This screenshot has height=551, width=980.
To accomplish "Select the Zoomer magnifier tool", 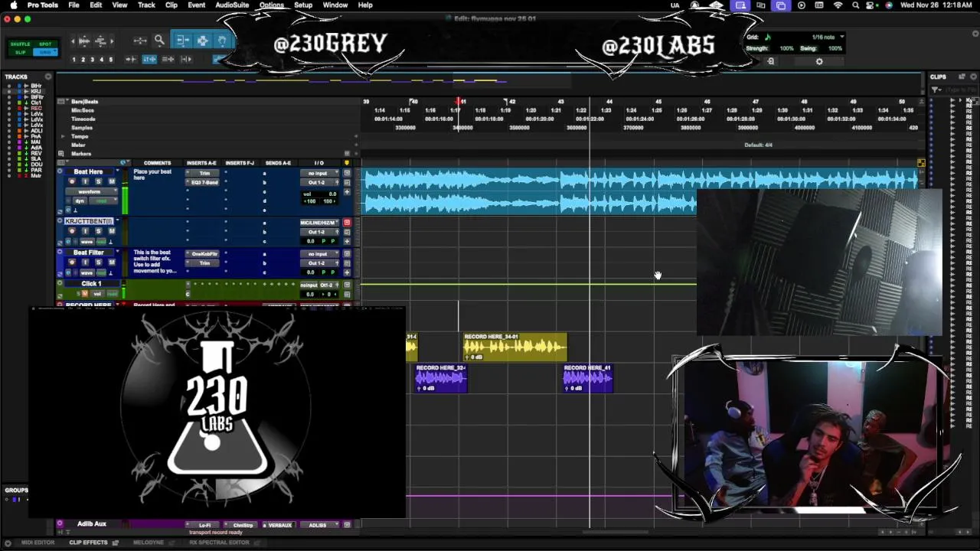I will 159,41.
